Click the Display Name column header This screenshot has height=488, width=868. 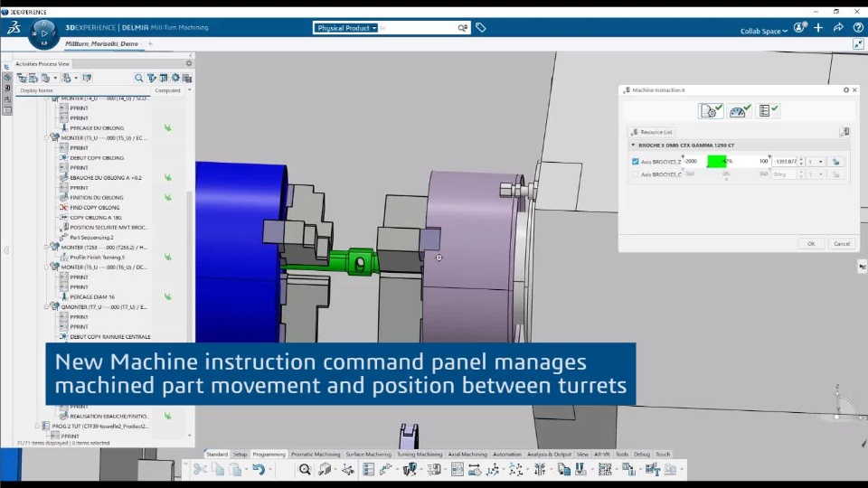coord(83,90)
